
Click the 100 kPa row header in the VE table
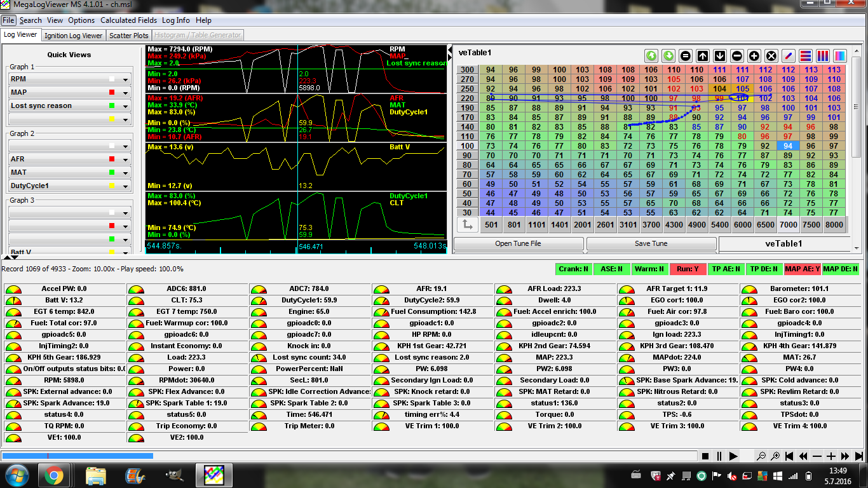click(467, 146)
